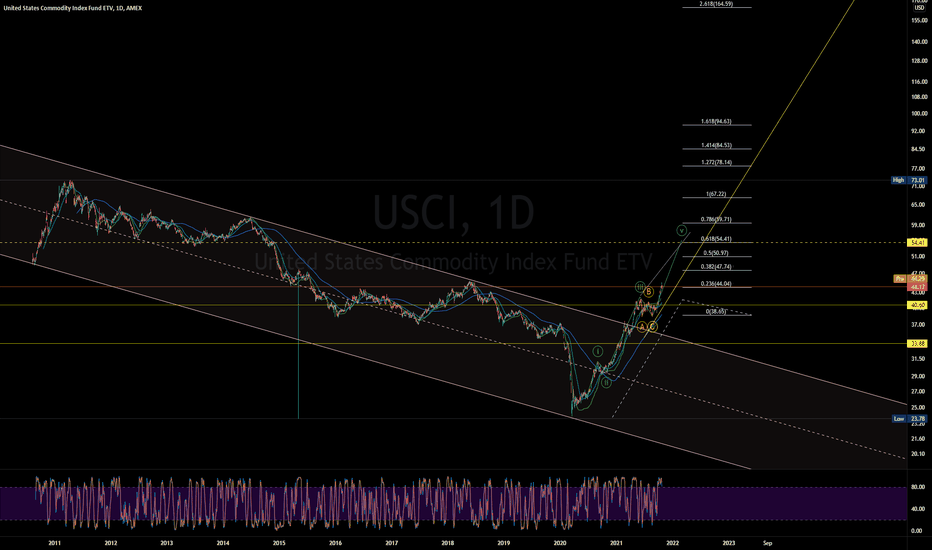This screenshot has width=932, height=550.
Task: Click the 100.00 tick on the price axis
Action: 918,114
